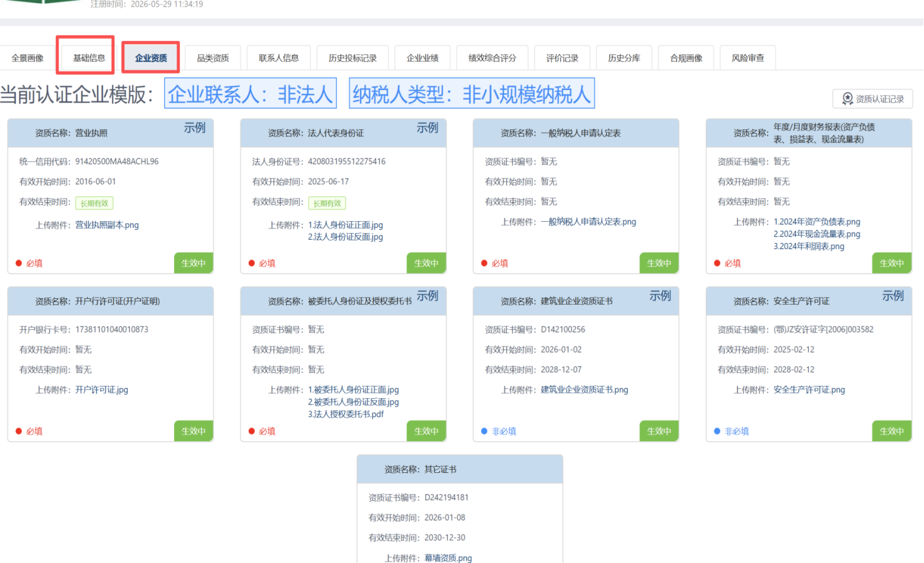Open attachment 3.2024年利润表.png
The width and height of the screenshot is (924, 563).
pos(809,247)
